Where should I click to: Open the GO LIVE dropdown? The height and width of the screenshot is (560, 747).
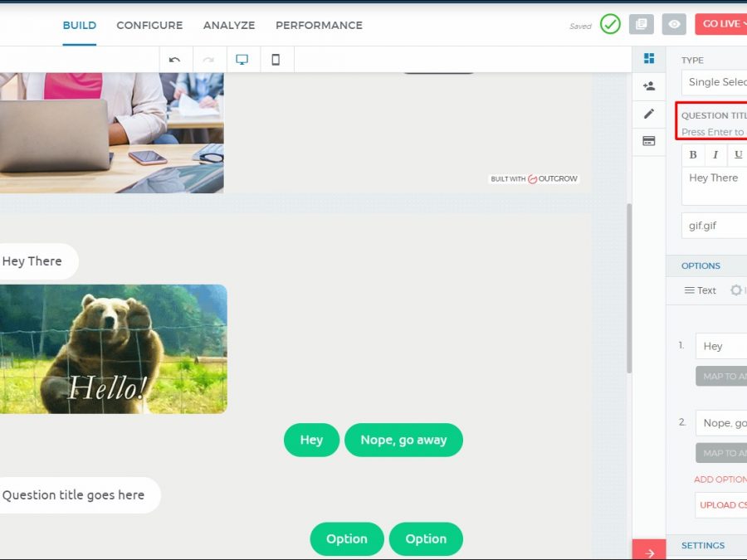point(720,24)
